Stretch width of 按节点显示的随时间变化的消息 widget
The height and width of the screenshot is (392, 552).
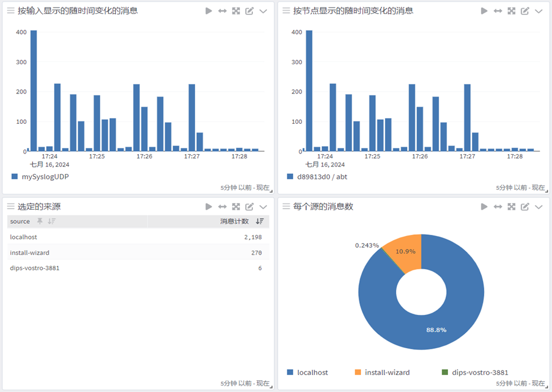(x=498, y=11)
